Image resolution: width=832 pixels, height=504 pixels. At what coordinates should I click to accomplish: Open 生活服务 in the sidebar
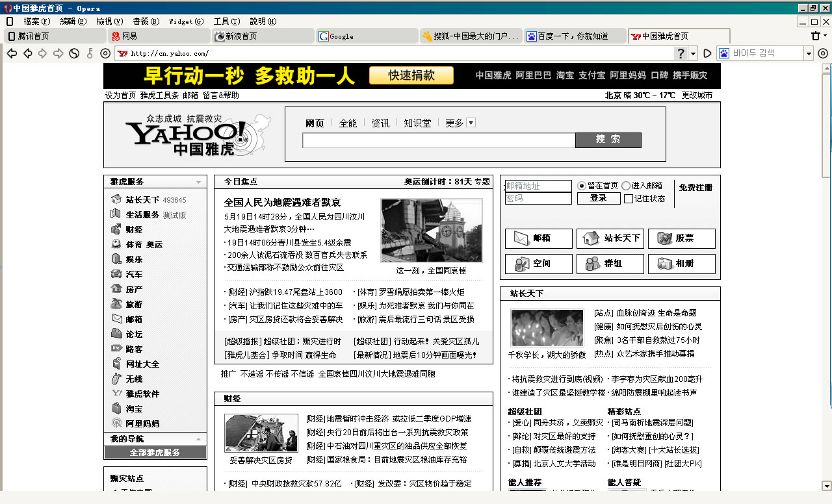point(142,214)
